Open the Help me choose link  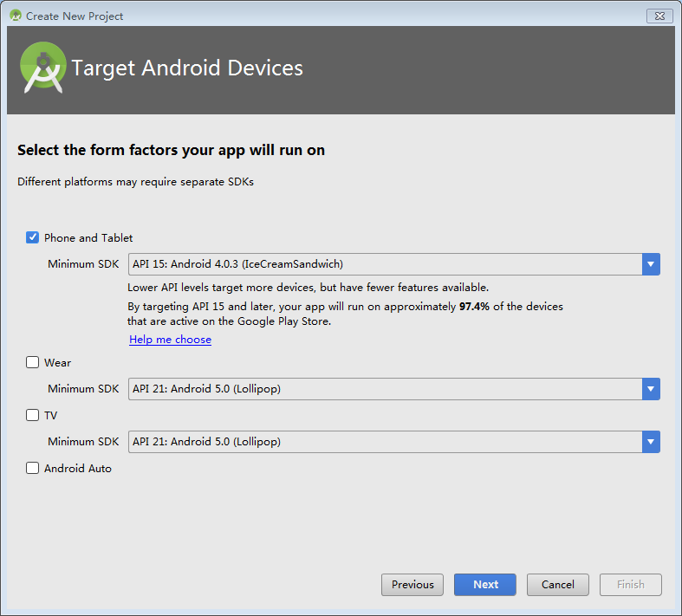170,340
